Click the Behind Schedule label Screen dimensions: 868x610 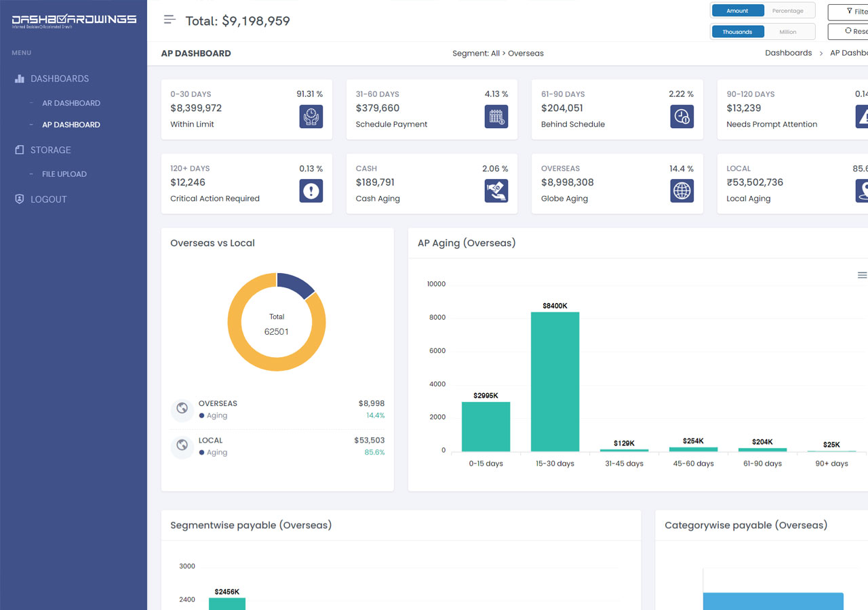[573, 124]
